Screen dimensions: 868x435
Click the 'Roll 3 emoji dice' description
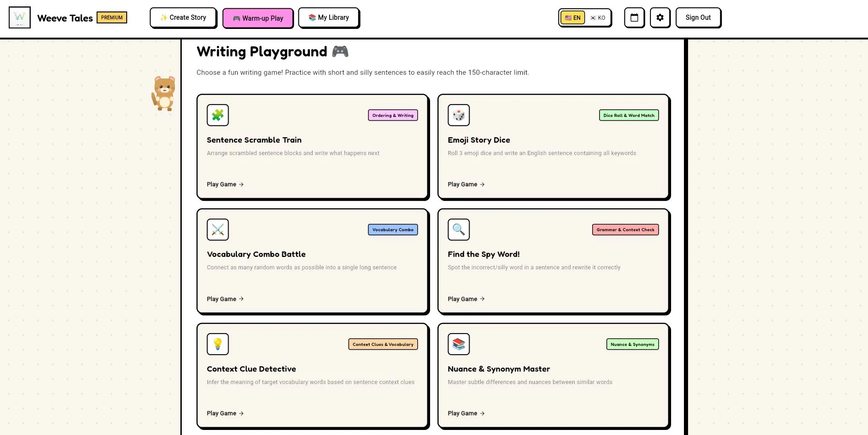click(542, 153)
